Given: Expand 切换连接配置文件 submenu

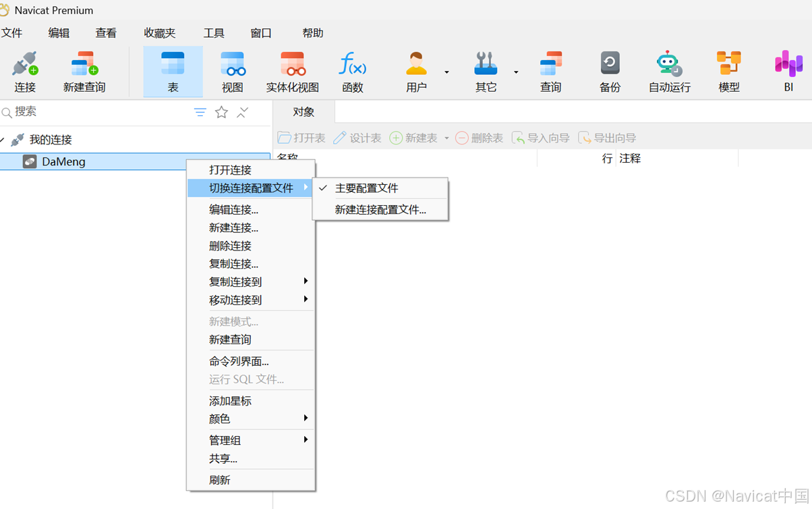Looking at the screenshot, I should coord(251,188).
